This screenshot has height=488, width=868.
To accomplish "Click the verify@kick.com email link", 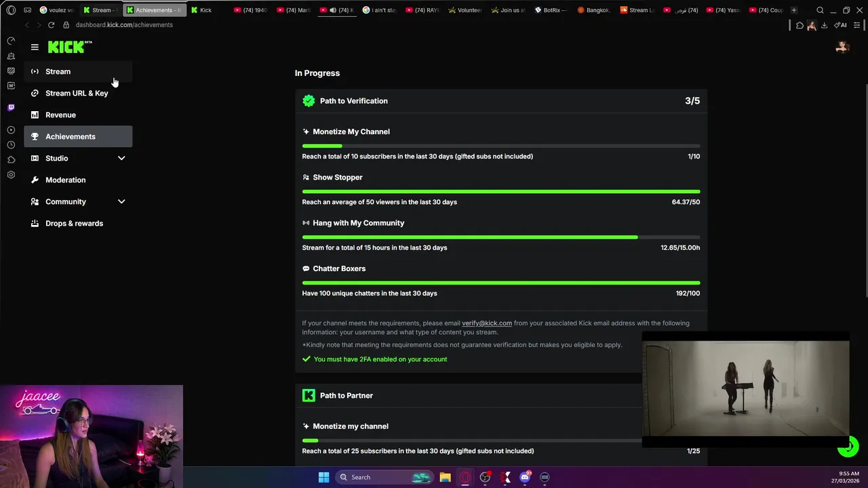I will (487, 323).
